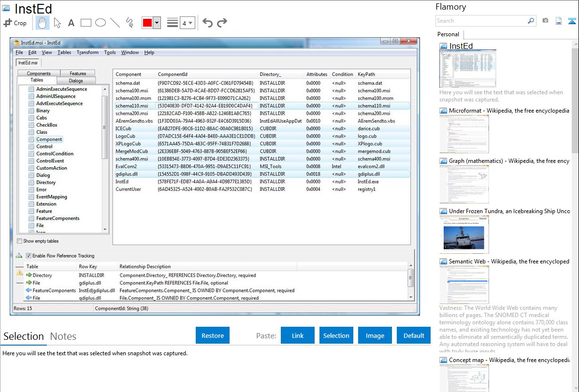Click the Relationship Description column header
The height and width of the screenshot is (392, 579).
point(207,266)
